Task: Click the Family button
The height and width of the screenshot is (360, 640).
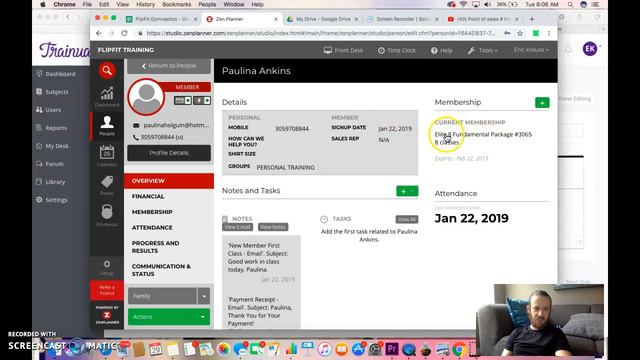Action: tap(162, 296)
